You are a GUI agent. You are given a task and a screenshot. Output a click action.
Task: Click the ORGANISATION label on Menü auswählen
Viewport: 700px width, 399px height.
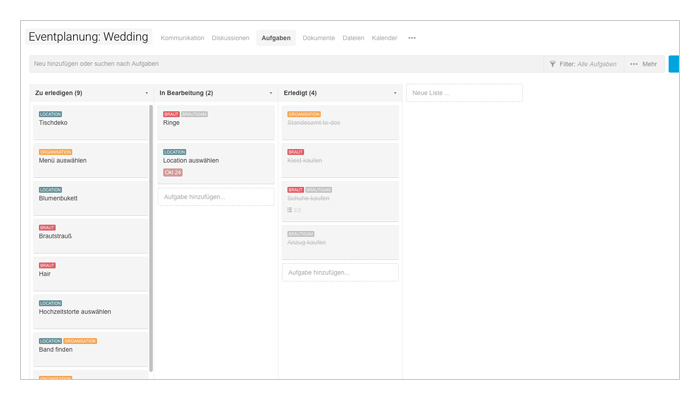pyautogui.click(x=55, y=152)
